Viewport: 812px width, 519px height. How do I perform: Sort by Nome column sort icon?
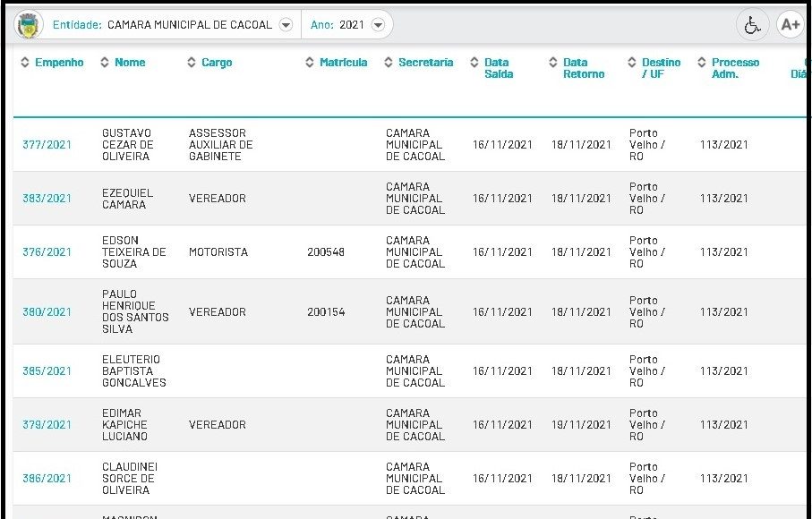tap(105, 63)
